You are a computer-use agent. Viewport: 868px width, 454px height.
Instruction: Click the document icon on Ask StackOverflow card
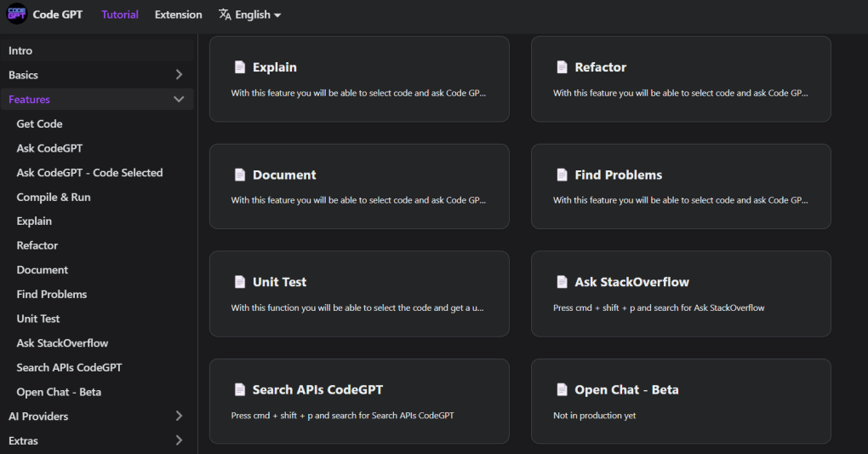pos(562,282)
